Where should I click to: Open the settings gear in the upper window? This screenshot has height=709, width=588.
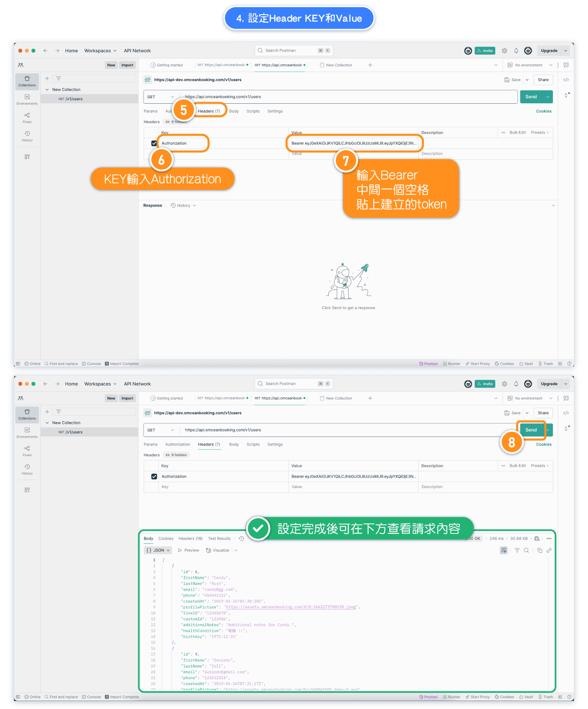[x=504, y=51]
